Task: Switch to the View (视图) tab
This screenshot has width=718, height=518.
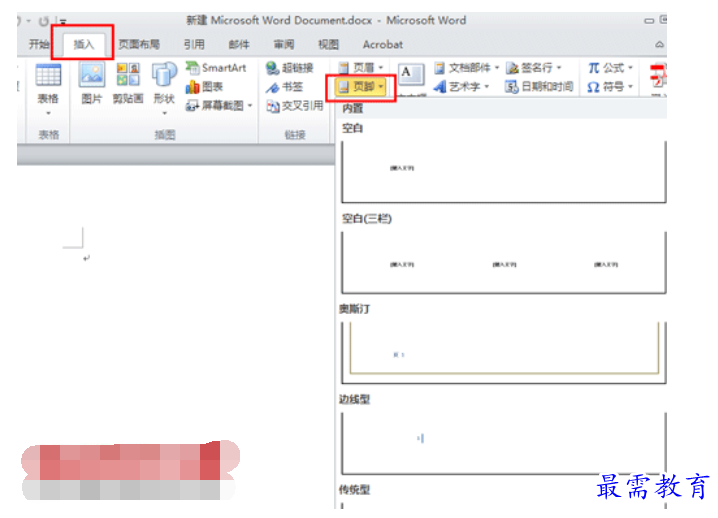Action: 328,44
